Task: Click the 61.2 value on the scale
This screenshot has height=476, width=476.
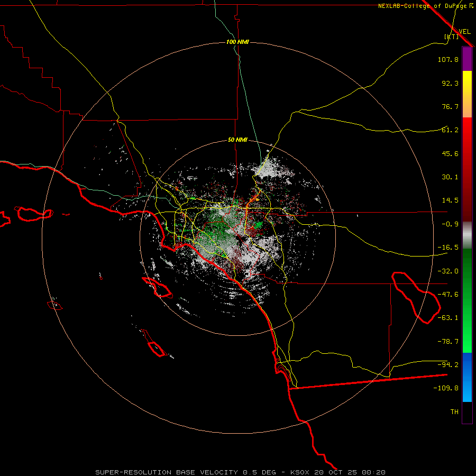Action: [450, 130]
